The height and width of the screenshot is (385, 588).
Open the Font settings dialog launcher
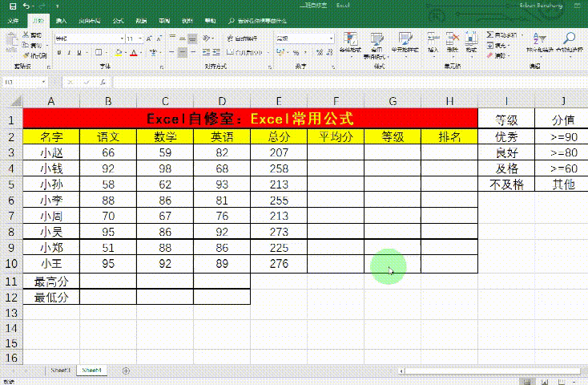click(162, 67)
